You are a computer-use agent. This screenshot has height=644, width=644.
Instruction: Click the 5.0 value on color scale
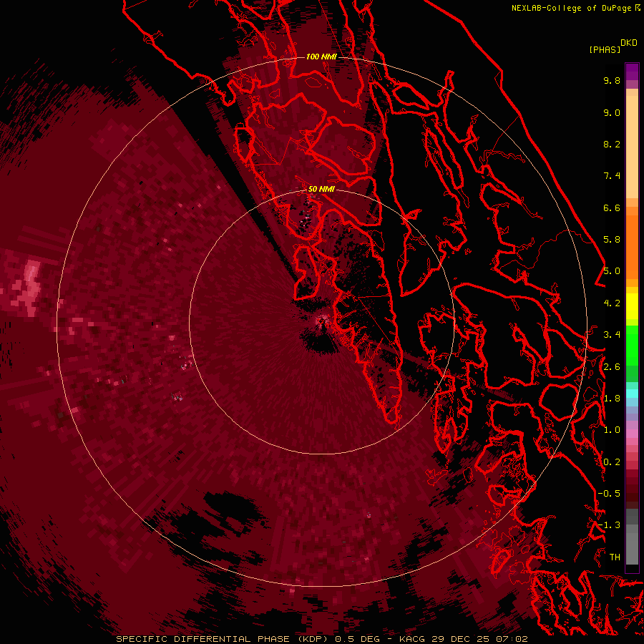[x=612, y=271]
